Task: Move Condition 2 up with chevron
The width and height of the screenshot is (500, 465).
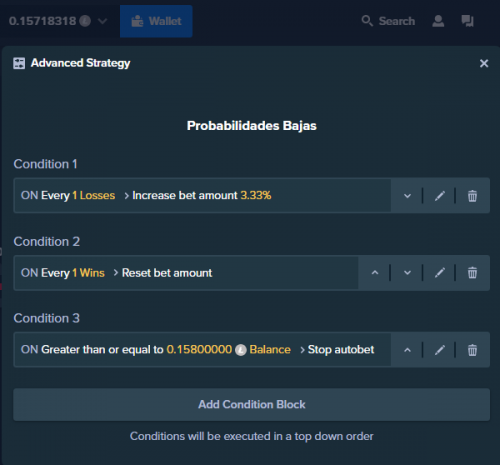Action: [x=375, y=273]
